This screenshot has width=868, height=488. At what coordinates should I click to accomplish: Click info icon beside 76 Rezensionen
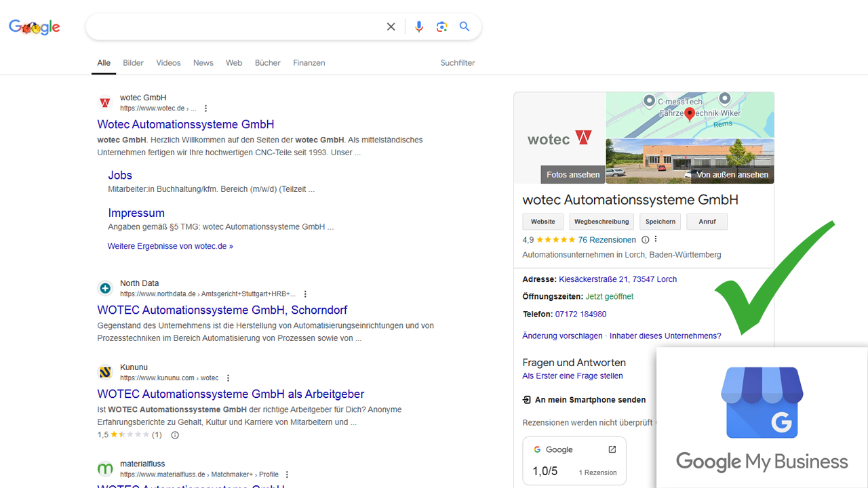[x=645, y=240]
